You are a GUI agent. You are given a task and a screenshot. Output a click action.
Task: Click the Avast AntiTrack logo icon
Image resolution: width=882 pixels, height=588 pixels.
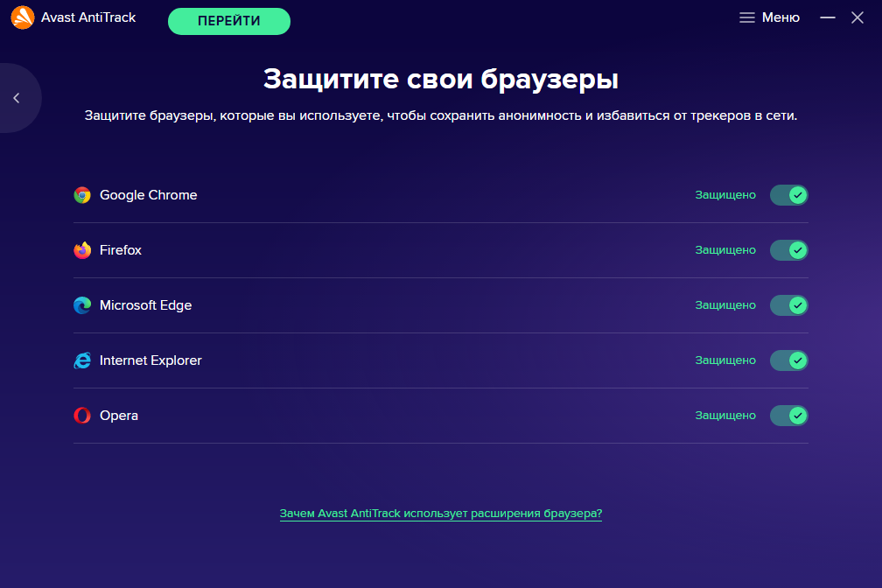click(x=23, y=17)
